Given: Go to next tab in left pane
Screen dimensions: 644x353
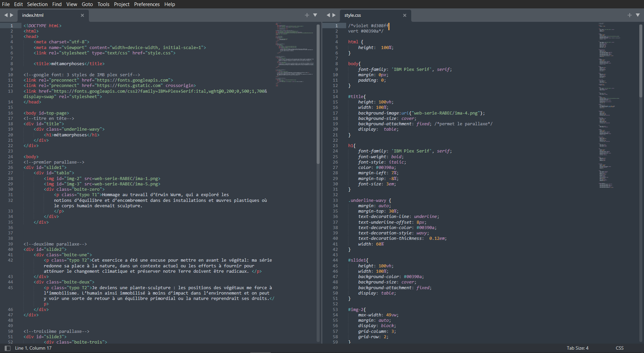Looking at the screenshot, I should coord(12,15).
